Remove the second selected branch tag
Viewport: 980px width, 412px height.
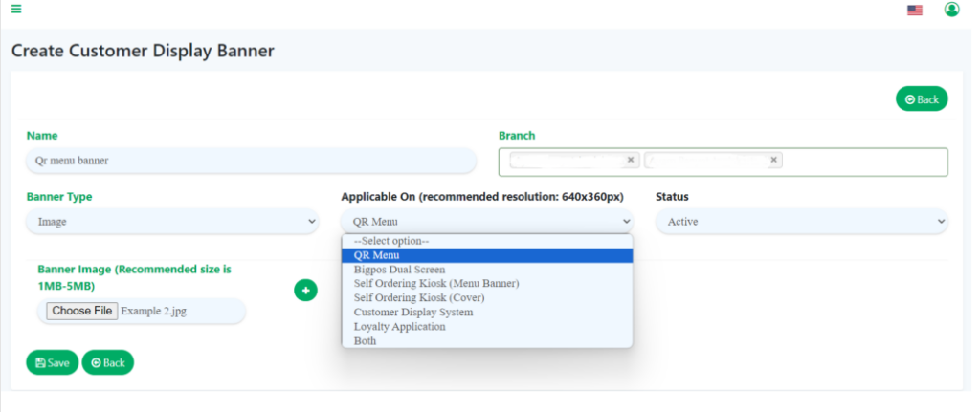coord(774,161)
